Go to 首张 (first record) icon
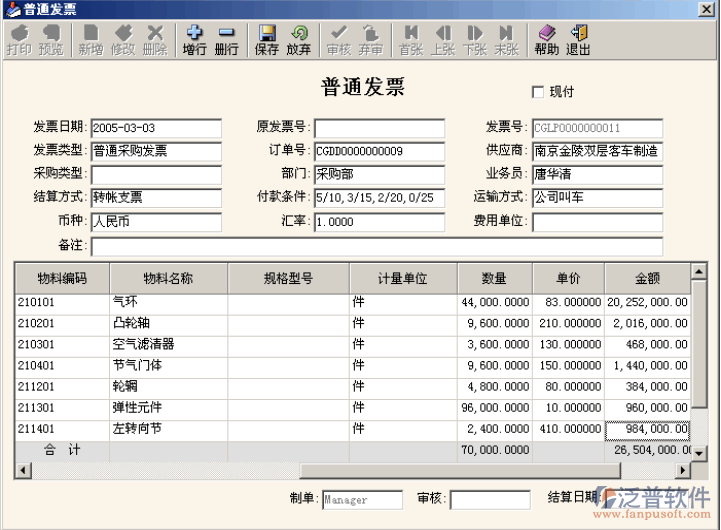 [x=411, y=40]
